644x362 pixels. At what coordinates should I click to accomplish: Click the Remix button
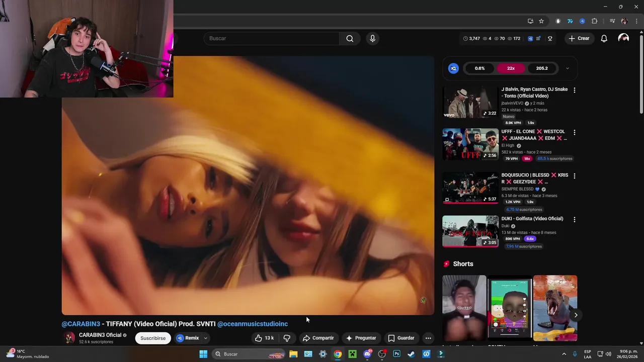tap(188, 338)
